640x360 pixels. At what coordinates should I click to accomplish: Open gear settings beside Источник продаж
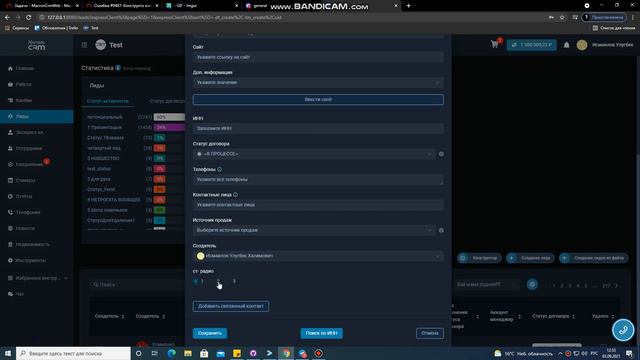pyautogui.click(x=441, y=230)
